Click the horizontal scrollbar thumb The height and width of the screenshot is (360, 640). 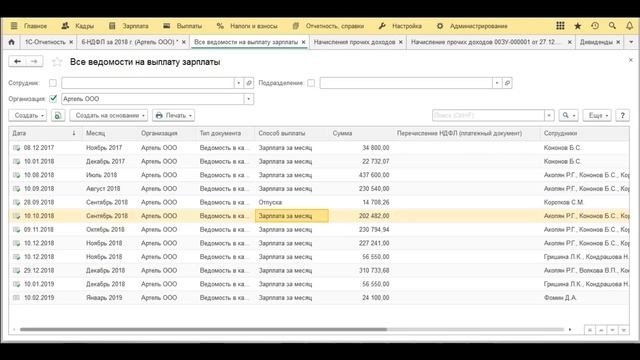(x=203, y=329)
